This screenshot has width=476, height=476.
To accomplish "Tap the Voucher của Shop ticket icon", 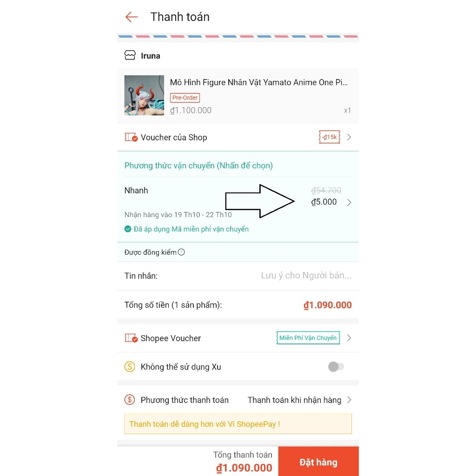I will point(131,137).
